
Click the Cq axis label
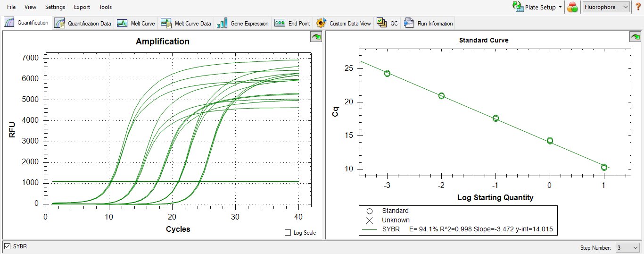point(336,112)
